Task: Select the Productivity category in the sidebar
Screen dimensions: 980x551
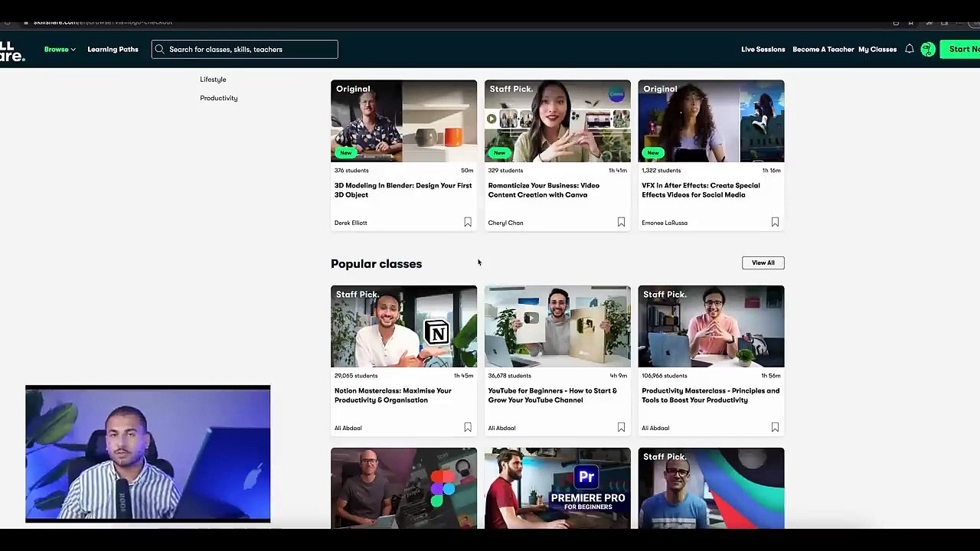Action: [x=219, y=98]
